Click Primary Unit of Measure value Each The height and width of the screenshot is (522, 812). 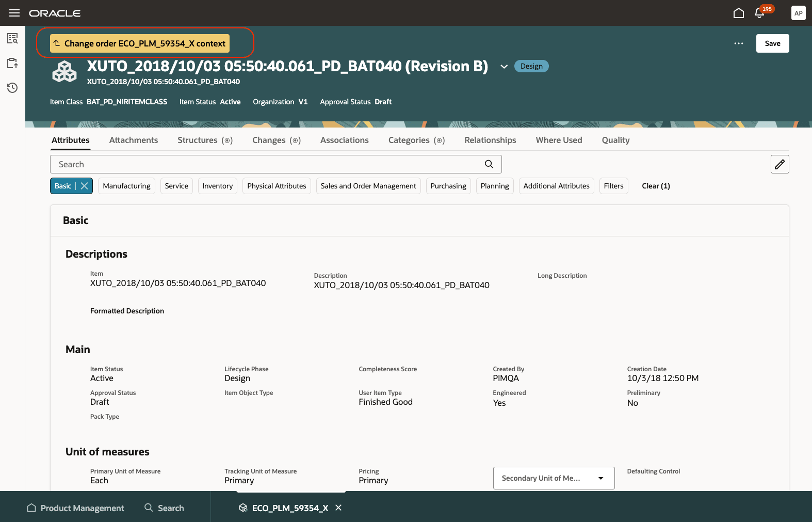click(x=99, y=481)
